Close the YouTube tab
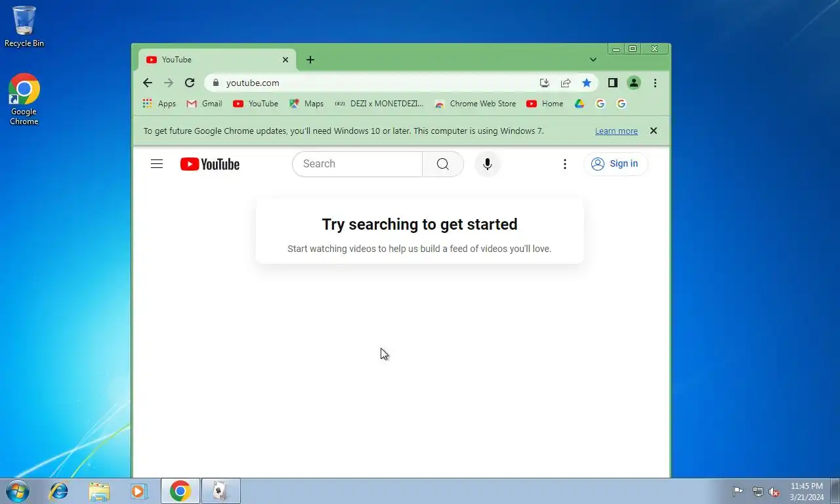This screenshot has height=504, width=840. 285,60
